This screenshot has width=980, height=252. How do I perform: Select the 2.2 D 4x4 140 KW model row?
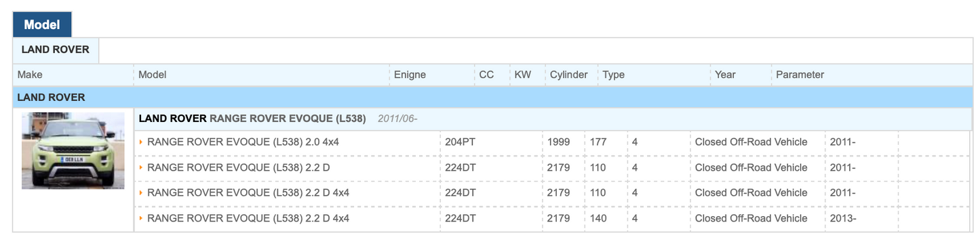point(552,219)
